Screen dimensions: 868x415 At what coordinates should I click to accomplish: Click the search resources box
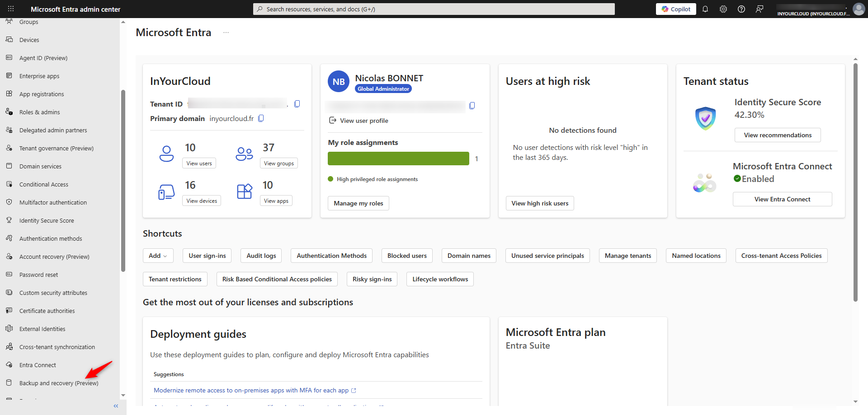(434, 9)
